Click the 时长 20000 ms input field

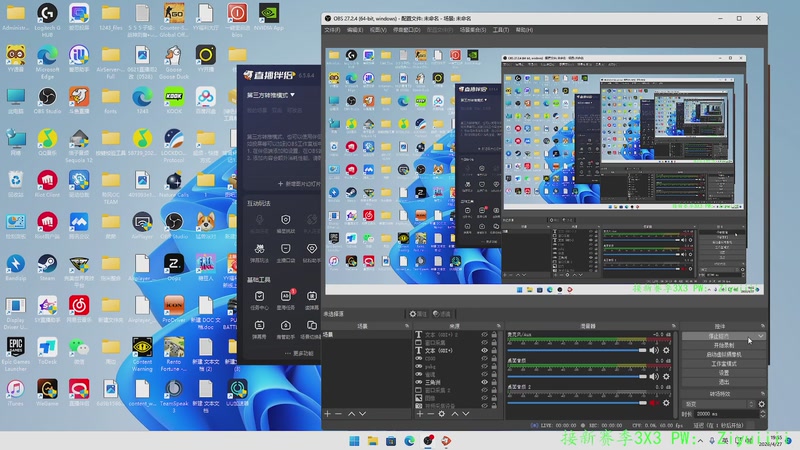tap(727, 414)
